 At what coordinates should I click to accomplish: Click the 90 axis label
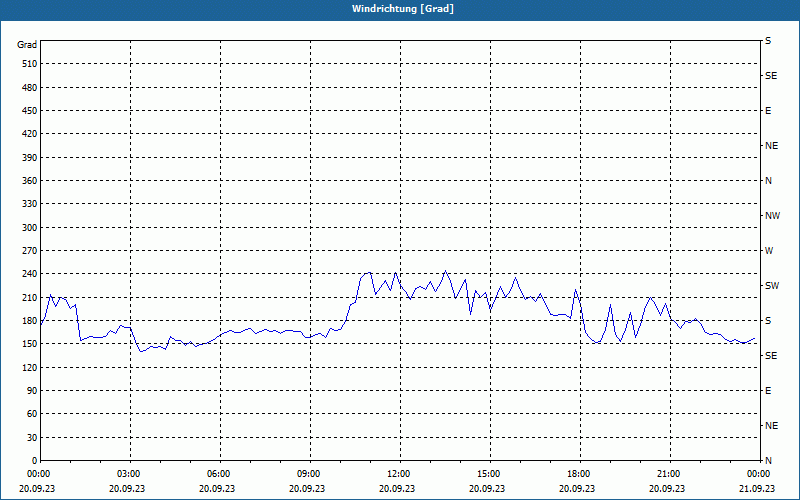[33, 391]
